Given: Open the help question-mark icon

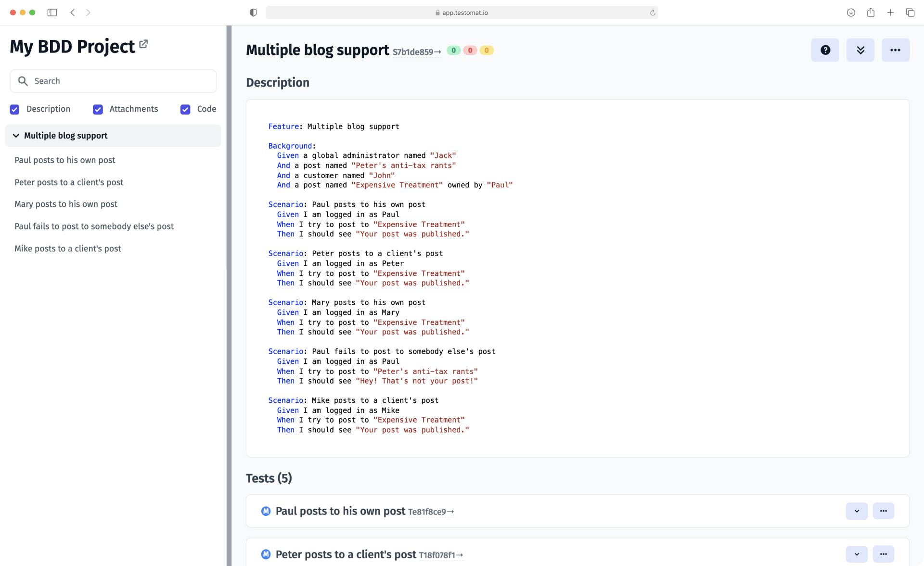Looking at the screenshot, I should pos(825,50).
